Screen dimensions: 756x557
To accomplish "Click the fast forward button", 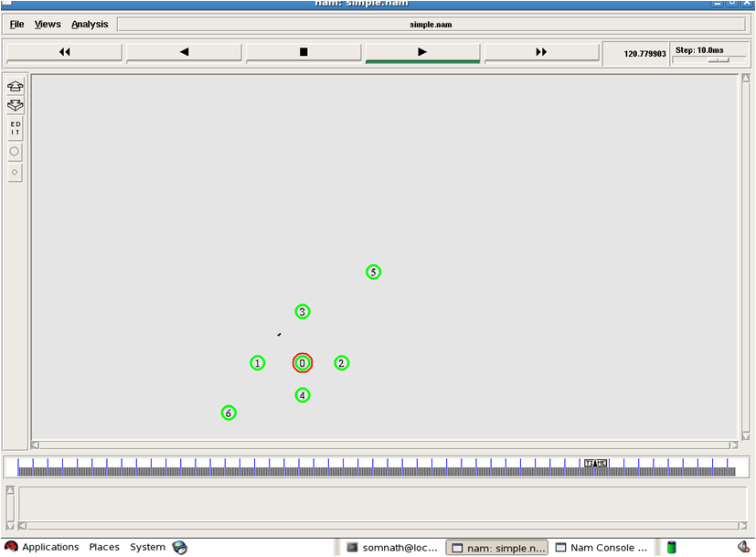I will [541, 52].
